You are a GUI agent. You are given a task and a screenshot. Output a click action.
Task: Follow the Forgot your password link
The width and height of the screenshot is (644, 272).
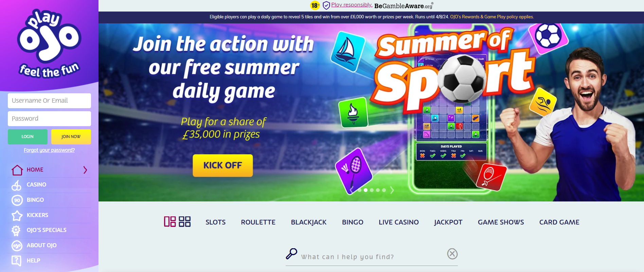point(49,150)
